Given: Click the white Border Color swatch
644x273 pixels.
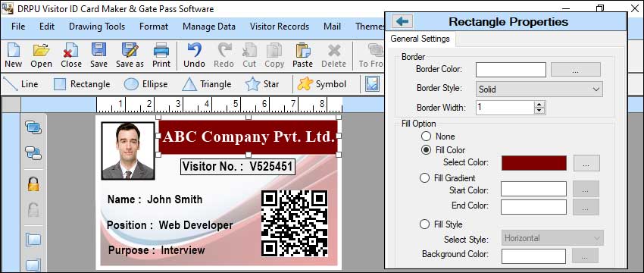Looking at the screenshot, I should pyautogui.click(x=511, y=70).
